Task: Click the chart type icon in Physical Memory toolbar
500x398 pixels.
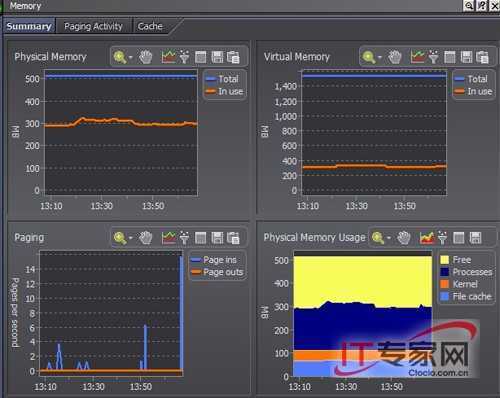Action: [x=169, y=57]
